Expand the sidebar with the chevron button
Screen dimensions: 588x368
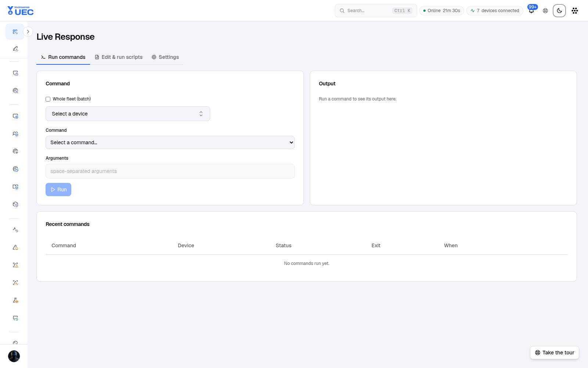[x=28, y=32]
